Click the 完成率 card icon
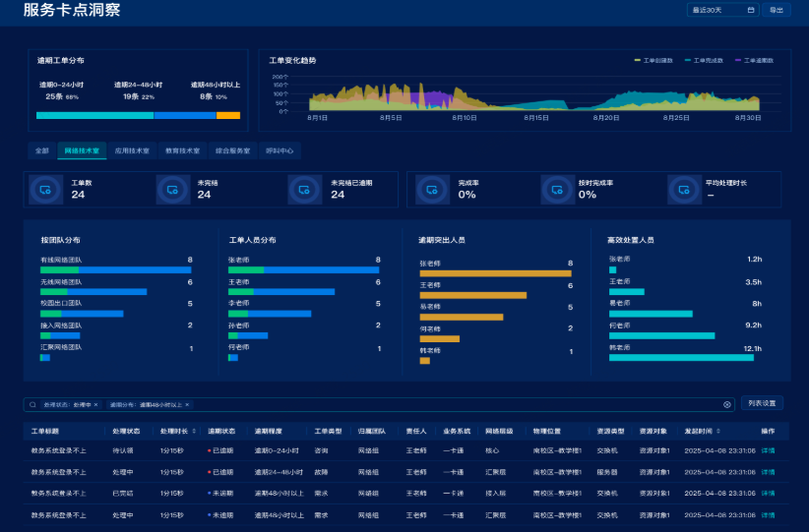809x532 pixels. (x=432, y=190)
